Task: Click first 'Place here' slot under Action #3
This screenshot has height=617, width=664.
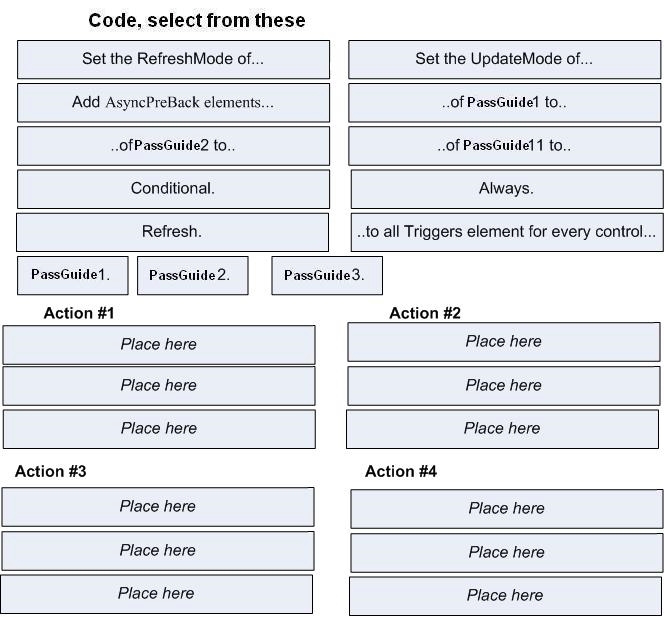Action: [x=158, y=507]
